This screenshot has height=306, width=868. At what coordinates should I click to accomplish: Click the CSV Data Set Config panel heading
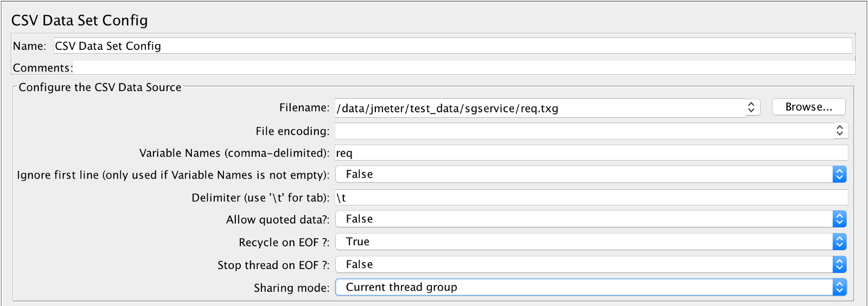click(x=80, y=21)
